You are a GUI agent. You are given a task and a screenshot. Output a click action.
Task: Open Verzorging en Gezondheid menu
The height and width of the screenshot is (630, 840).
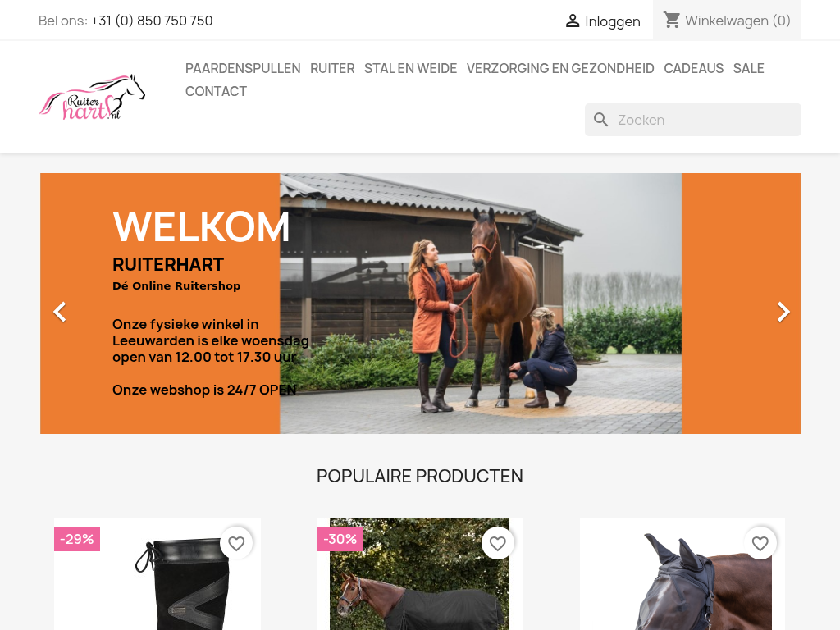coord(560,69)
